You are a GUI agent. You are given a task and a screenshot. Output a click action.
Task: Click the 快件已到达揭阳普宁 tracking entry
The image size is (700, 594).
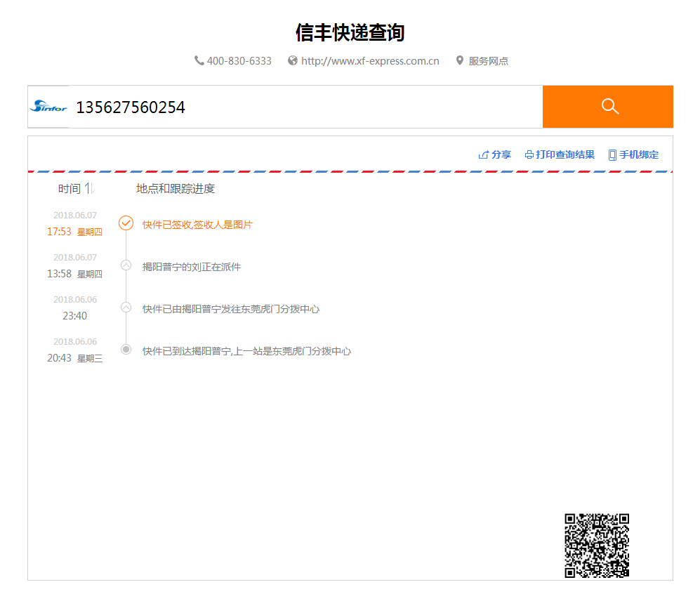246,351
